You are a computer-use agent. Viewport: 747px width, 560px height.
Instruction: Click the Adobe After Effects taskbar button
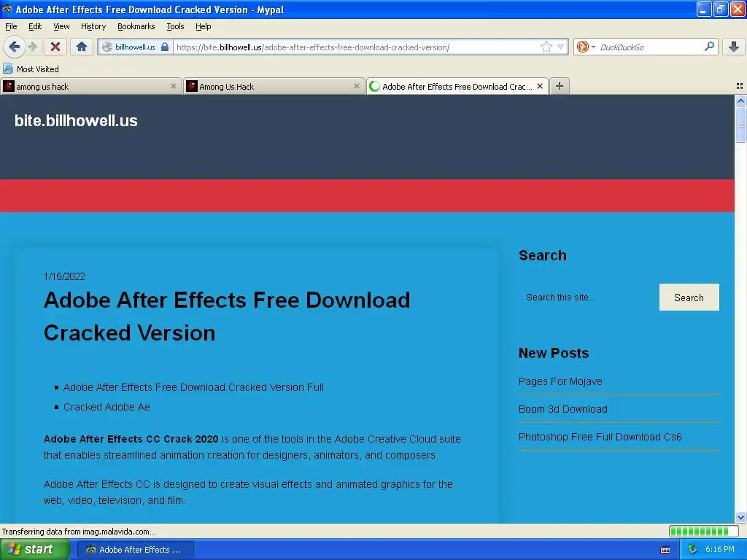pos(135,550)
